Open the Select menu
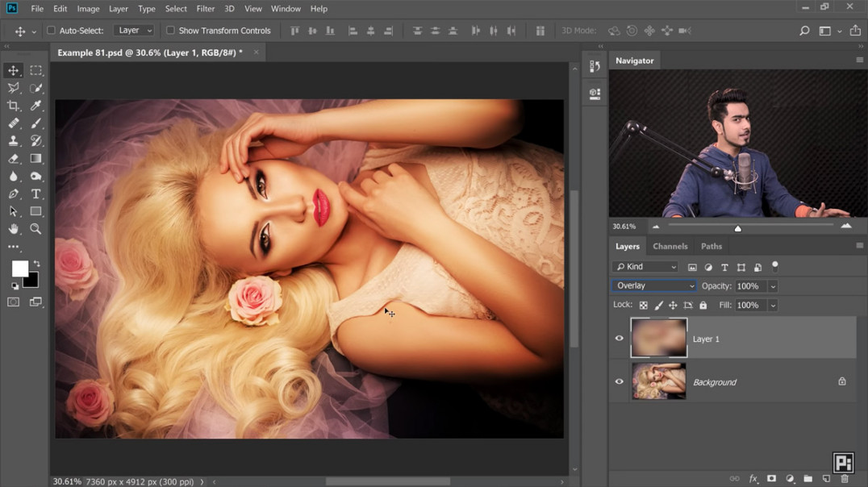Viewport: 868px width, 487px height. click(x=176, y=9)
